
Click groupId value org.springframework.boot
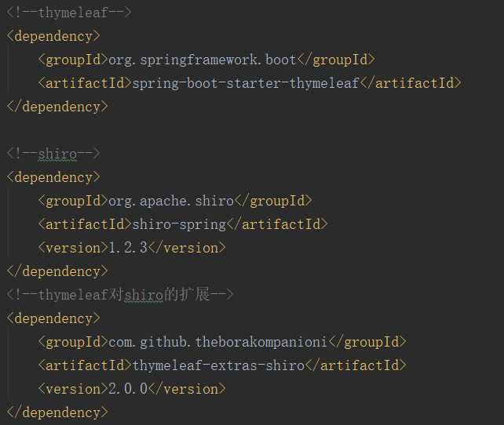pos(203,60)
